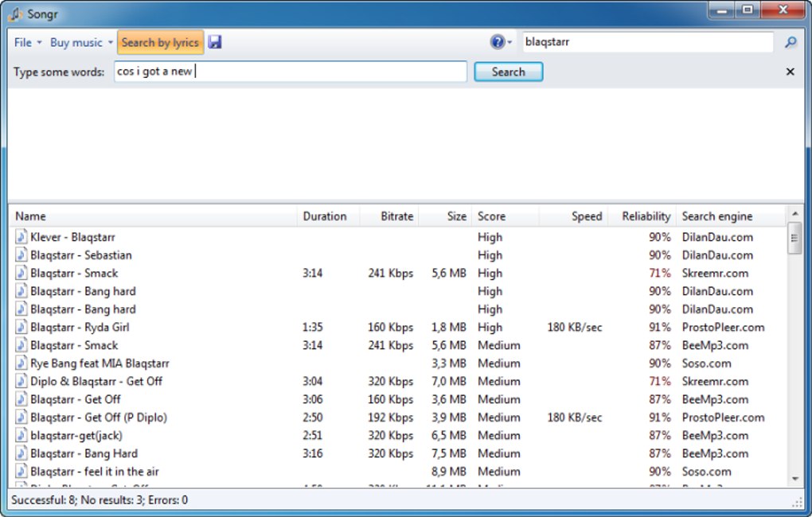Screen dimensions: 812x517
Task: Select Rye Bang feat MIA Blaqstarr
Action: coord(398,363)
